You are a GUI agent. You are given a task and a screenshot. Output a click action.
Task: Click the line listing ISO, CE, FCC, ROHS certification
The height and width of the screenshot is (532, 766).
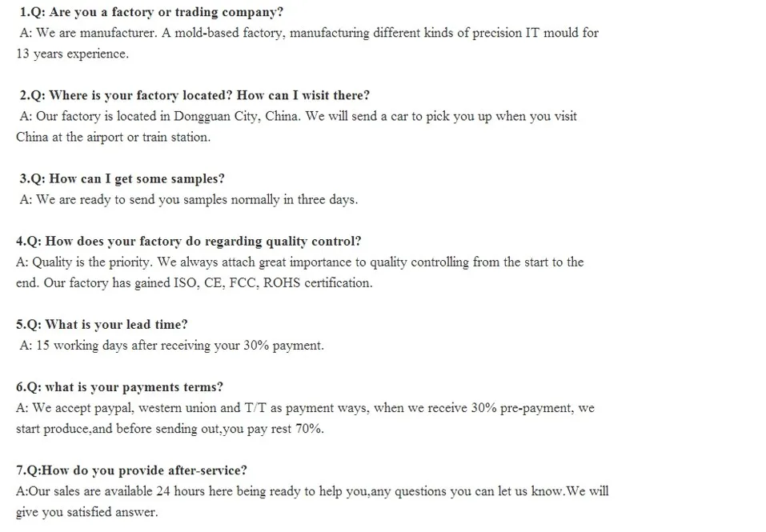194,283
